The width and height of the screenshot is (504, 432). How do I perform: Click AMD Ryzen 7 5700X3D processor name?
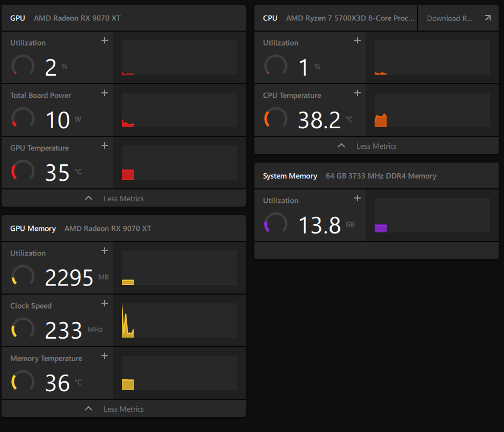point(350,18)
